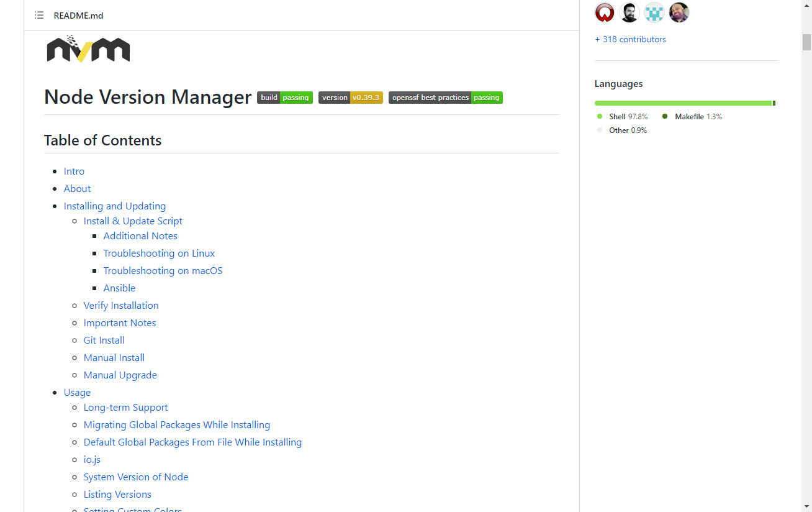Open the Verify Installation link
Viewport: 812px width, 512px height.
[121, 306]
